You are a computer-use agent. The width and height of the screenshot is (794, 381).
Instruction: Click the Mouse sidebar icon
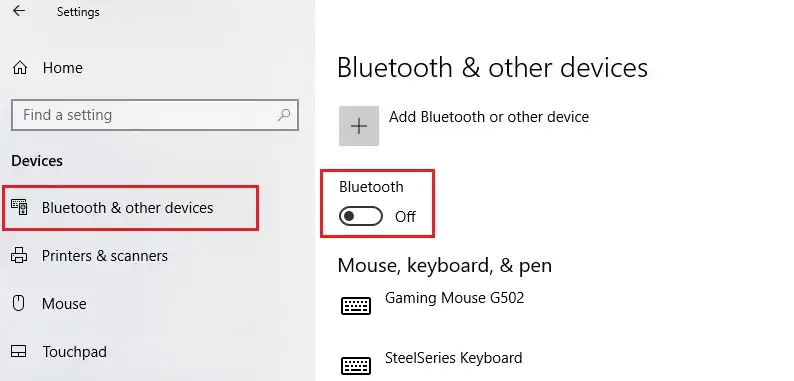19,303
